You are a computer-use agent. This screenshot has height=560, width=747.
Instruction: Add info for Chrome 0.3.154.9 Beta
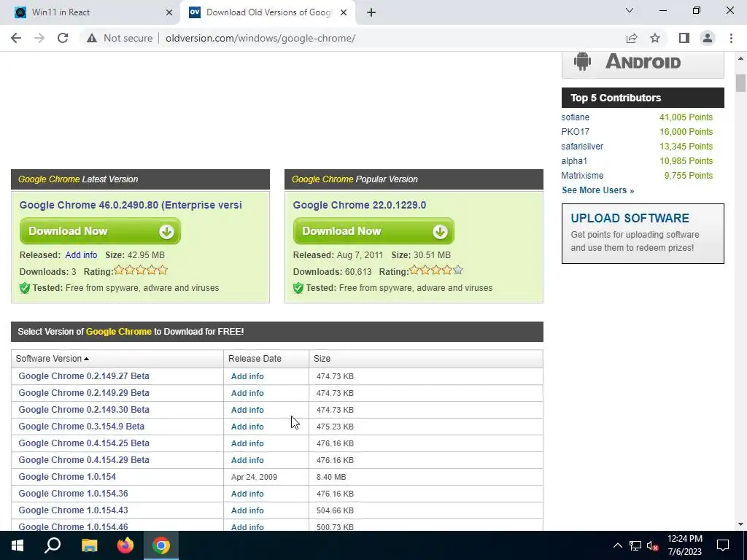(x=247, y=426)
